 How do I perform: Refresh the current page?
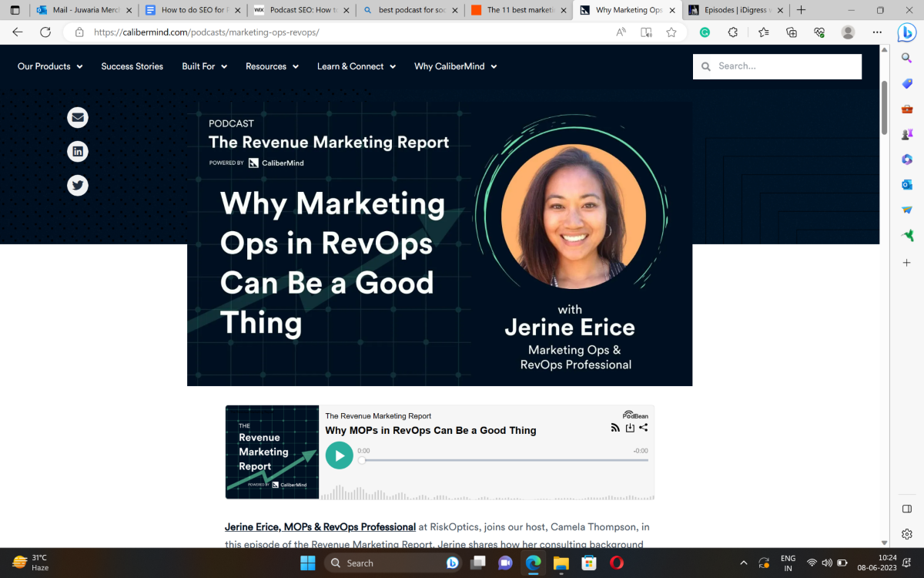(45, 32)
